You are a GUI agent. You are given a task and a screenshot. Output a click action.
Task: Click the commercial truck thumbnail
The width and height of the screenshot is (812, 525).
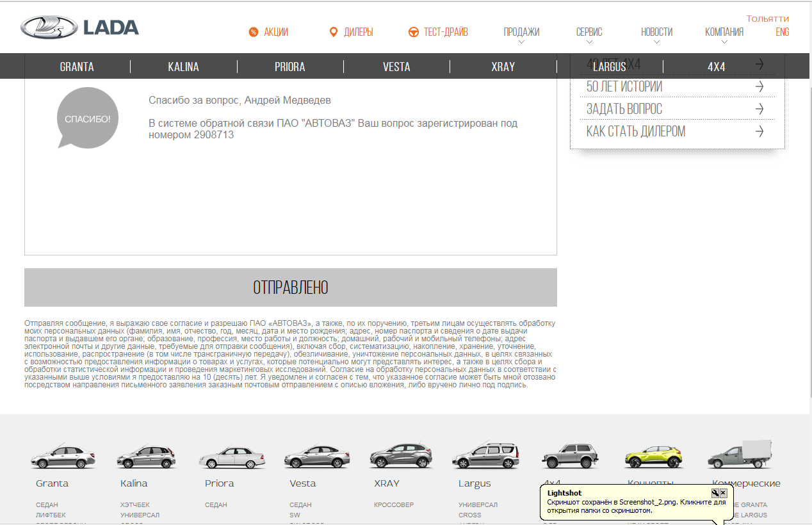tap(740, 455)
